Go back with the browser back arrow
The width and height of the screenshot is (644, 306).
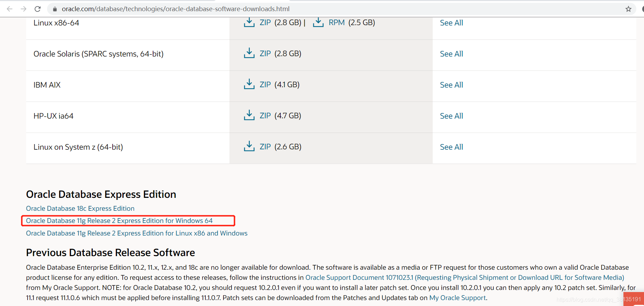pos(9,9)
